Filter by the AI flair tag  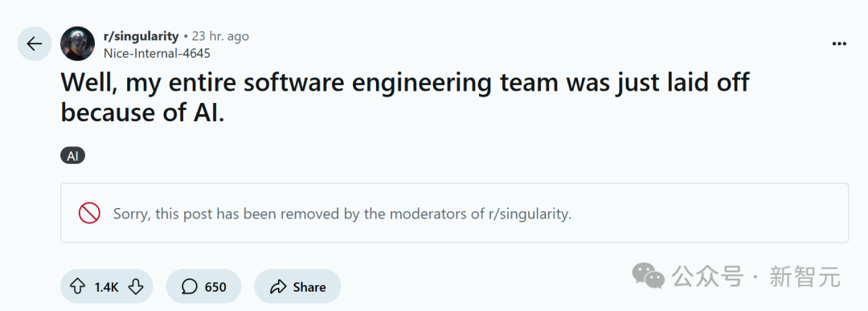point(72,156)
